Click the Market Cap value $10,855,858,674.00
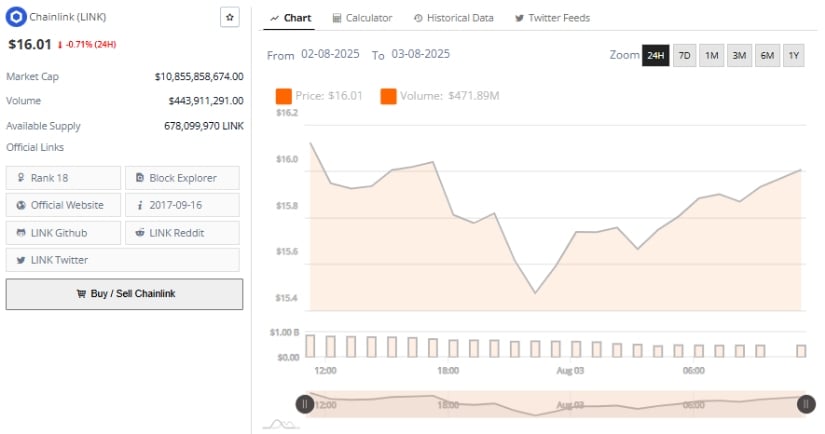Screen dimensions: 825x434 [199, 77]
